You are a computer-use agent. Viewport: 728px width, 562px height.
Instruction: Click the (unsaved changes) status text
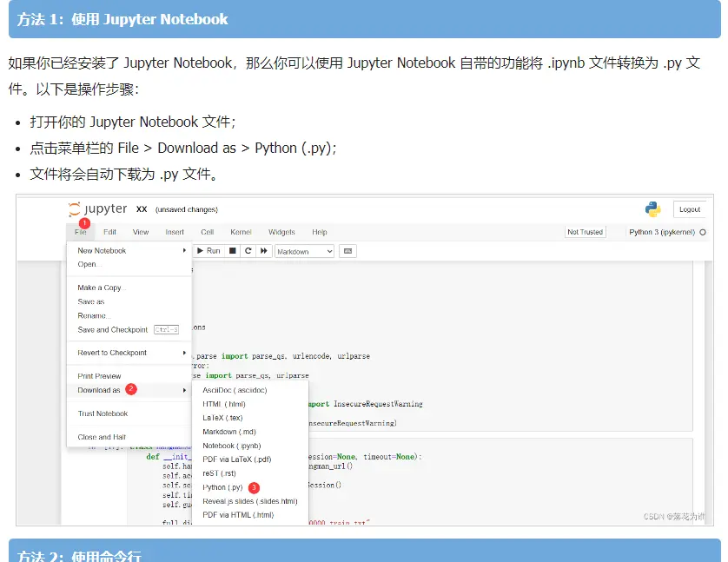(187, 209)
